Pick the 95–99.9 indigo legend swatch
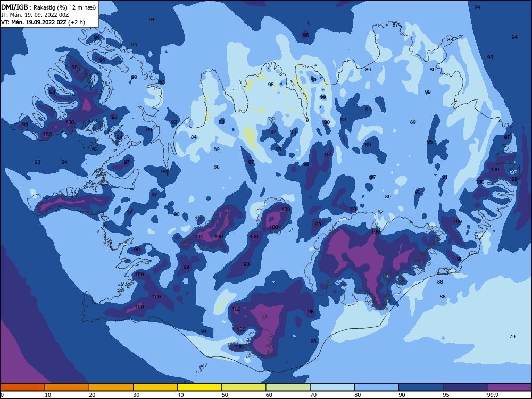 click(465, 387)
